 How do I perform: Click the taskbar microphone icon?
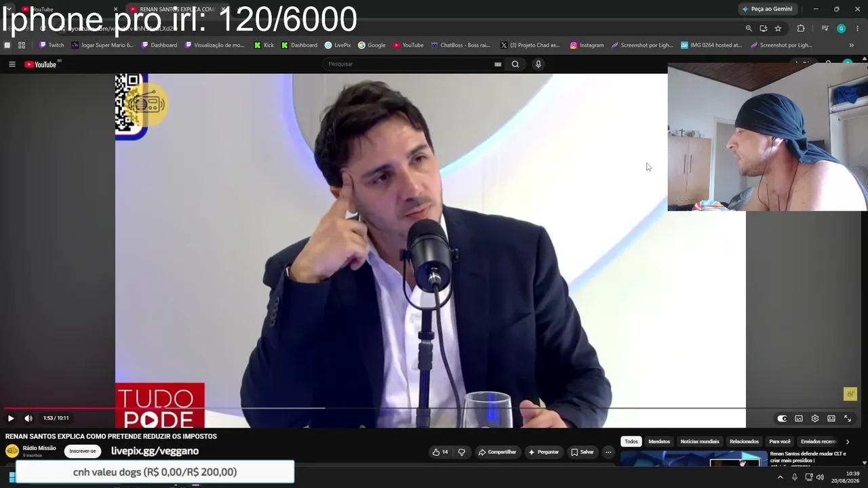coord(795,477)
